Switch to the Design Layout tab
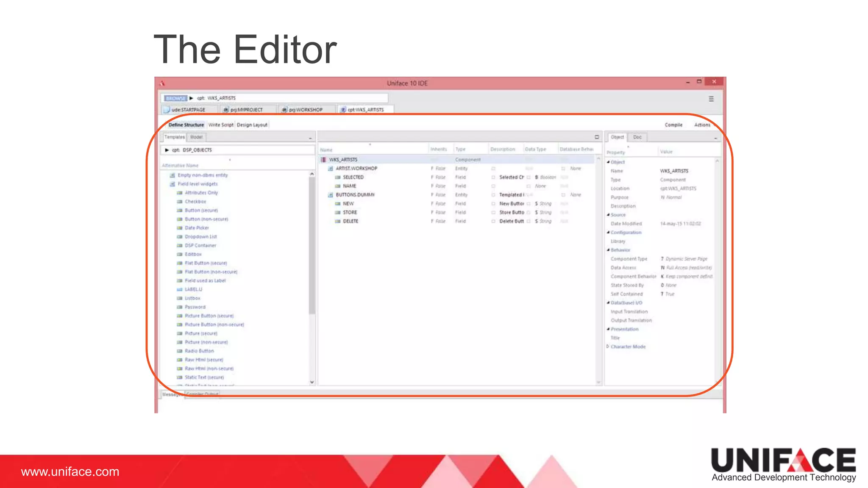 click(252, 125)
